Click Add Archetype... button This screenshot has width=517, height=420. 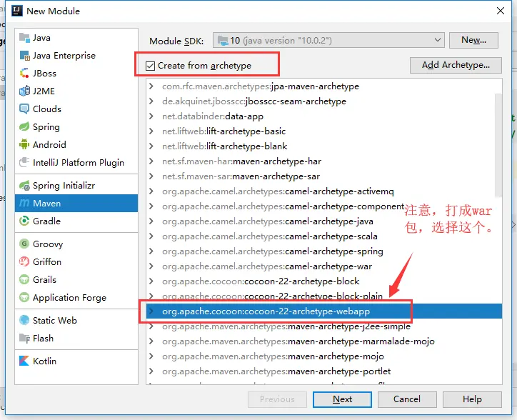point(456,65)
